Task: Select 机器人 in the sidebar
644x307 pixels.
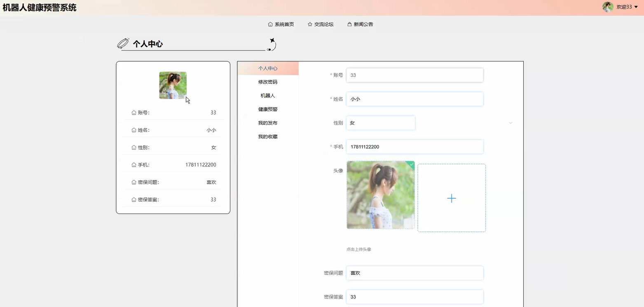Action: point(267,95)
